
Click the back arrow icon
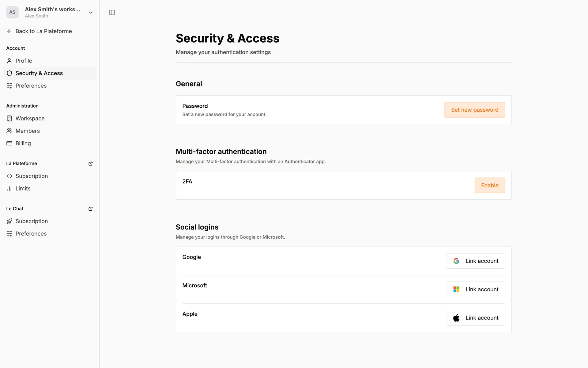coord(9,31)
